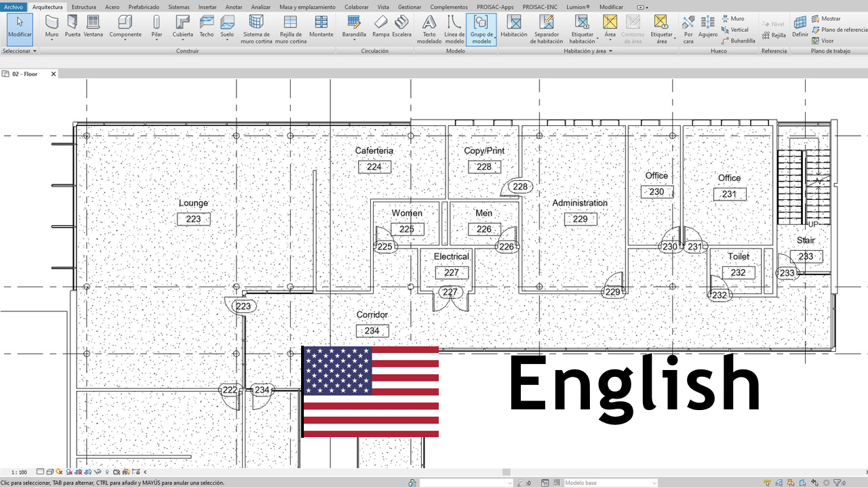Open the Pilar dropdown options
Image resolution: width=868 pixels, height=488 pixels.
coord(157,40)
